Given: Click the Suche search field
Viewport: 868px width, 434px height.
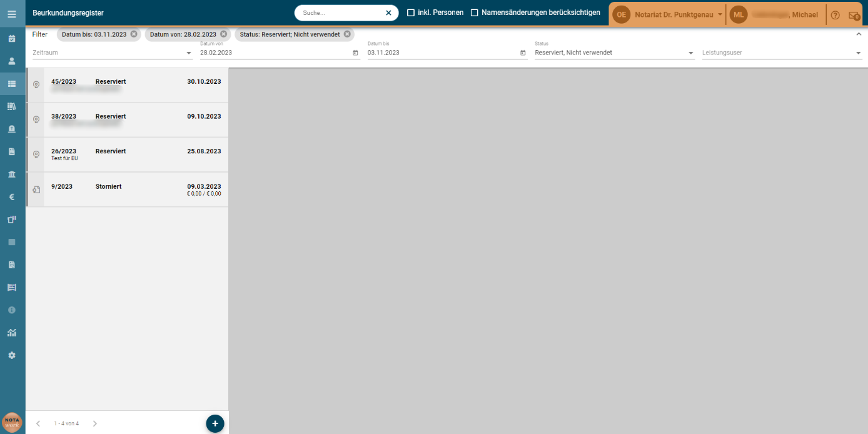Looking at the screenshot, I should (x=341, y=13).
